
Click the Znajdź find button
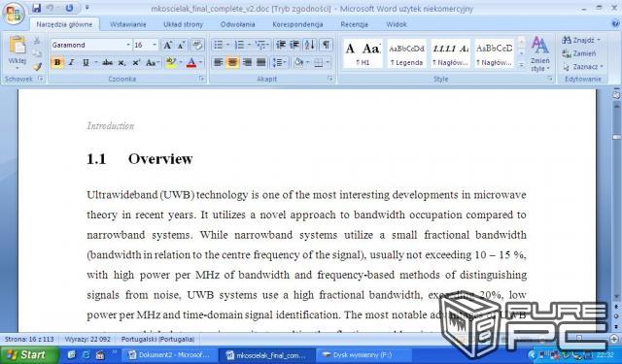[x=581, y=40]
